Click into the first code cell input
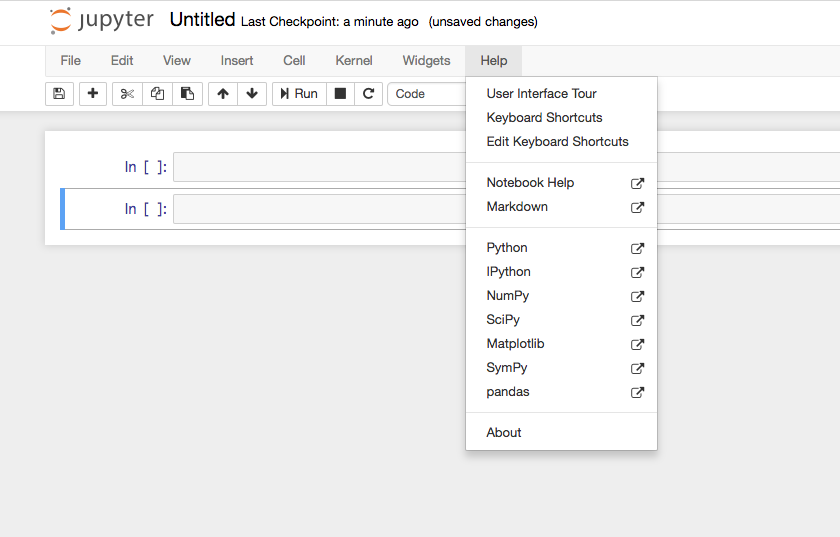 pos(319,167)
